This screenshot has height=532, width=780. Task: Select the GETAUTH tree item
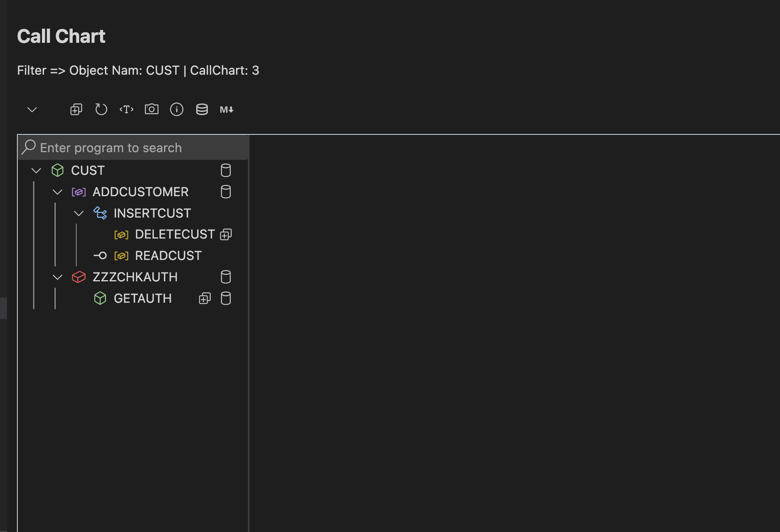[x=143, y=298]
